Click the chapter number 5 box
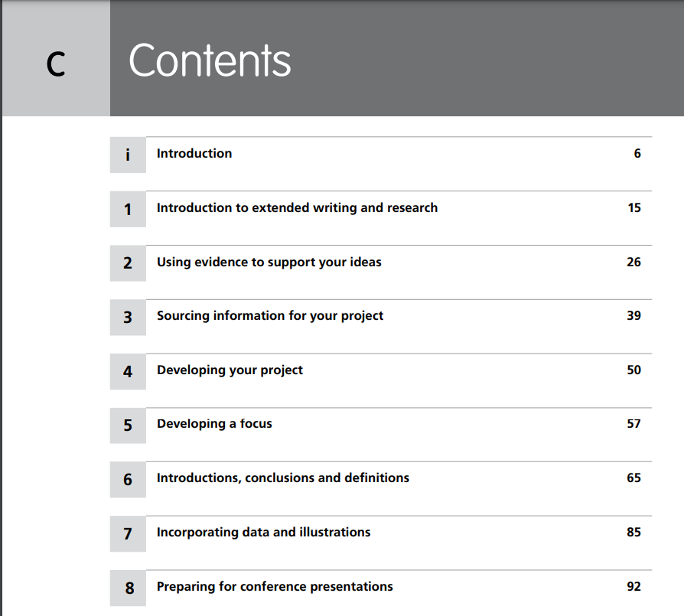 tap(128, 425)
